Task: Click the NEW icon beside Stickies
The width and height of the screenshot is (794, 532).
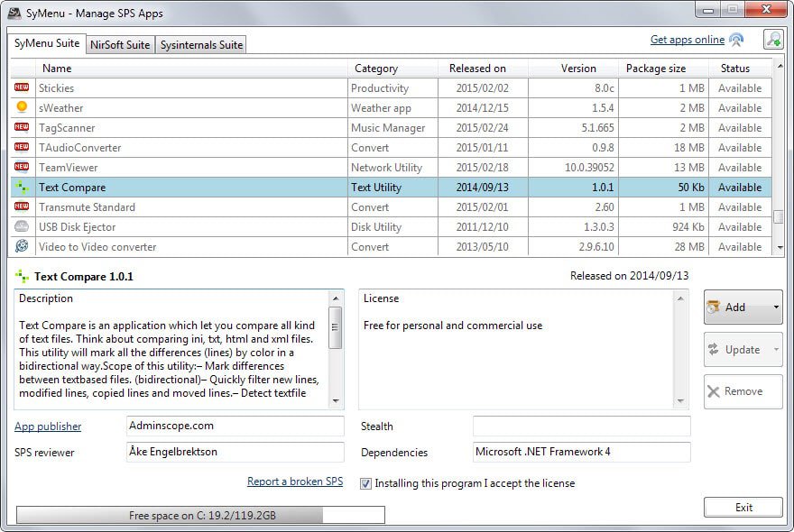Action: coord(22,87)
